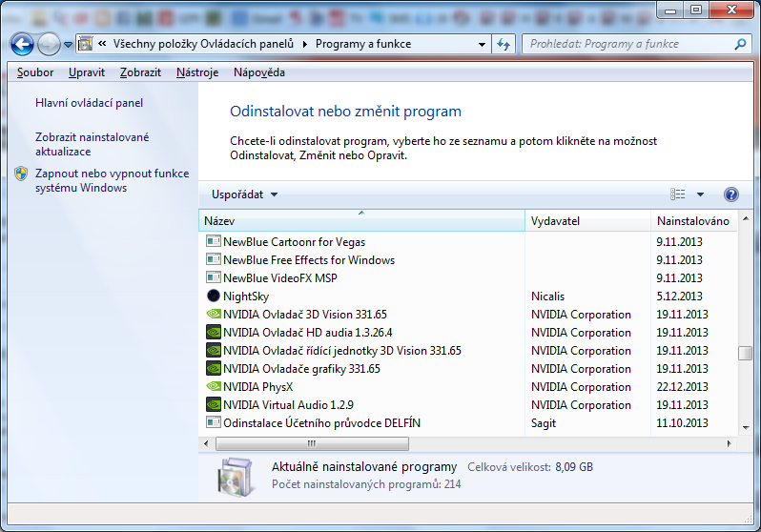Click the horizontal scrollbar thumb
Viewport: 761px width, 532px height.
[312, 443]
